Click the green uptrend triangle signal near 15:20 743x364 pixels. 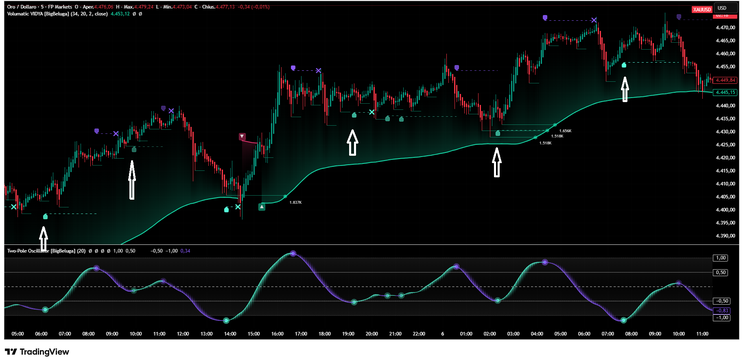262,207
